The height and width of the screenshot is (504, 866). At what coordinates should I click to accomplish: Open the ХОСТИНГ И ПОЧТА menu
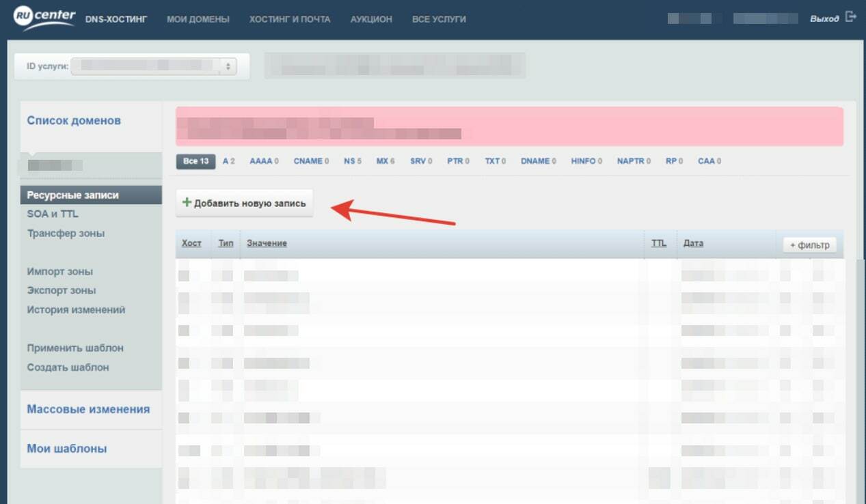(290, 19)
